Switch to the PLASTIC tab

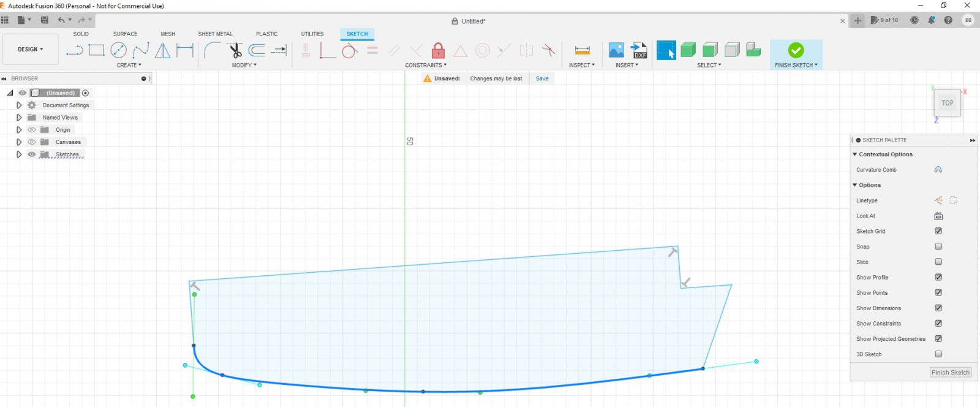click(267, 34)
